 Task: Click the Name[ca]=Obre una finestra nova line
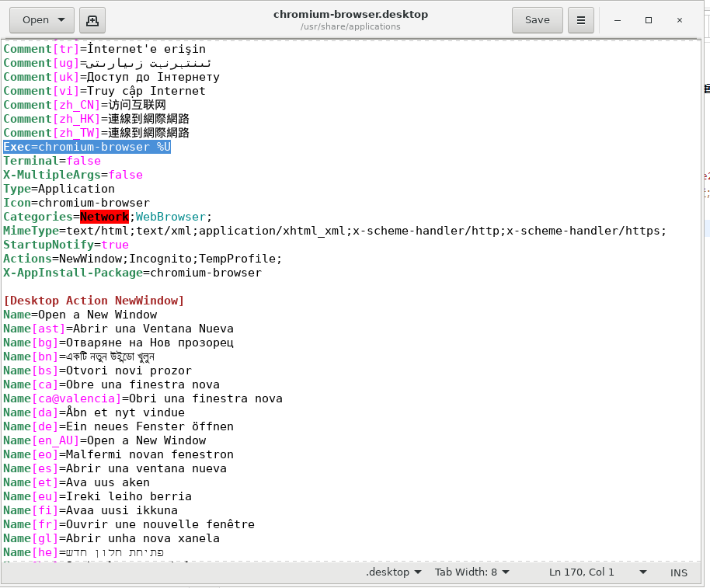[111, 384]
